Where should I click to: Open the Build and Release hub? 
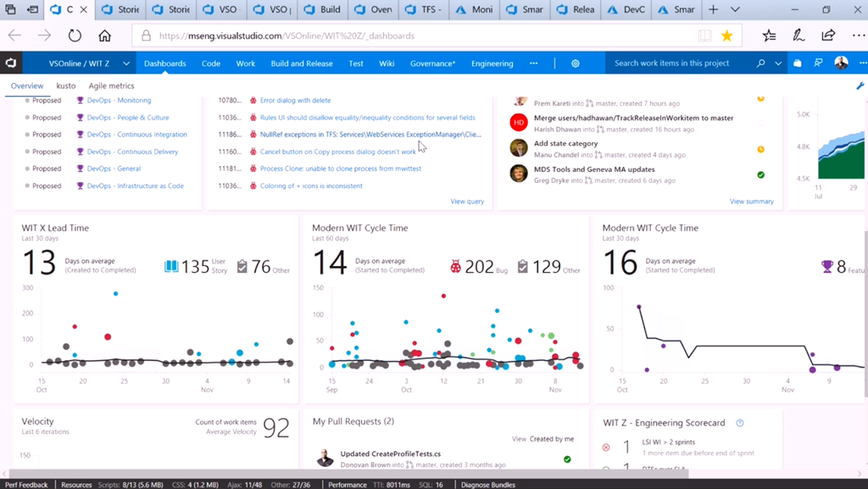pos(302,64)
